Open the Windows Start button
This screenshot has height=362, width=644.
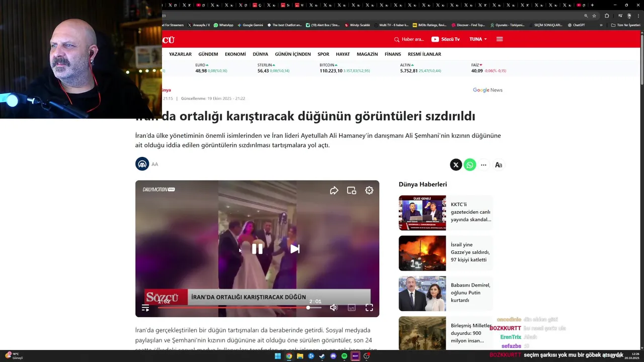click(278, 356)
